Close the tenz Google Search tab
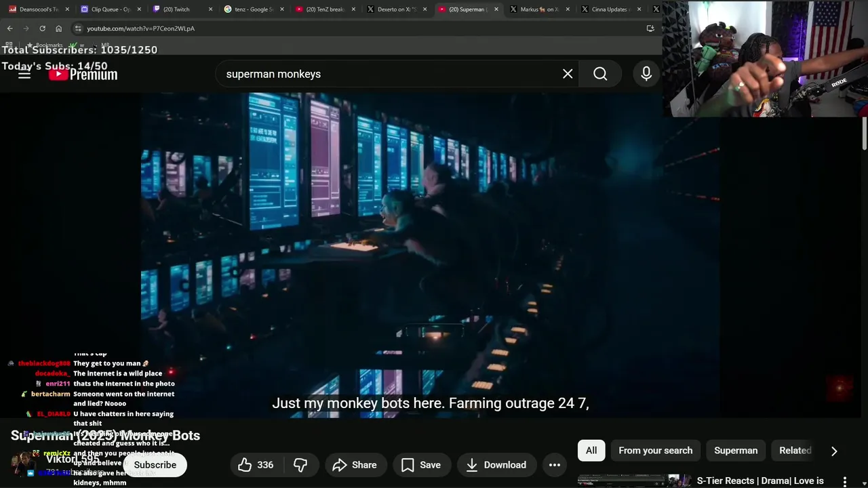Viewport: 868px width, 488px height. (x=281, y=9)
